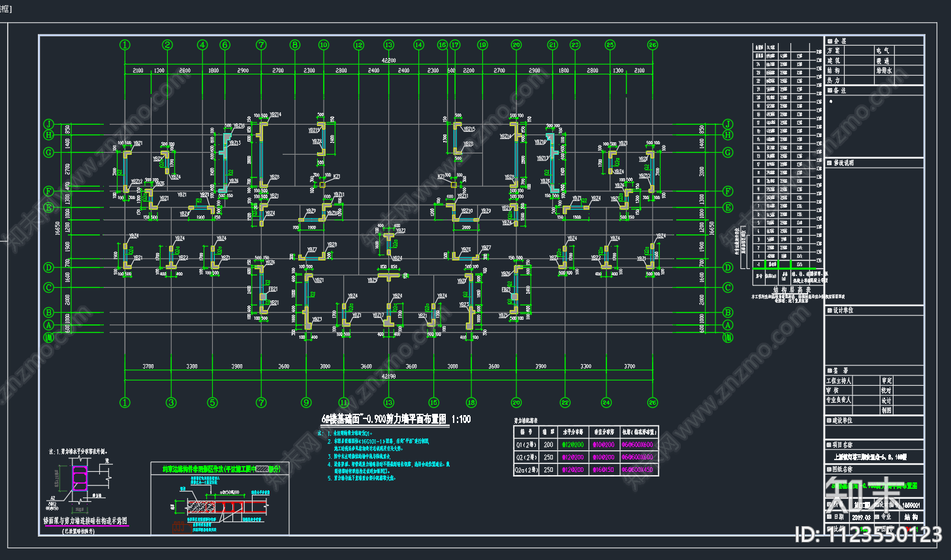Select grid axis bubble 18
The height and width of the screenshot is (560, 951).
(x=471, y=403)
